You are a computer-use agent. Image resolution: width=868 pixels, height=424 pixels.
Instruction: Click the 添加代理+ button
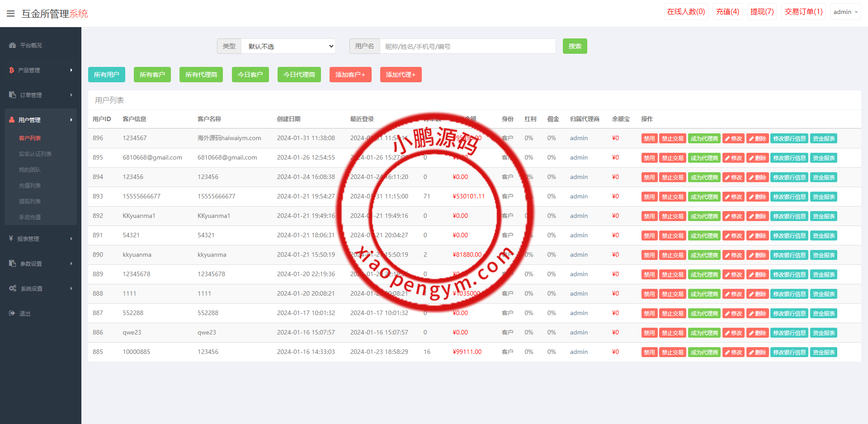401,75
